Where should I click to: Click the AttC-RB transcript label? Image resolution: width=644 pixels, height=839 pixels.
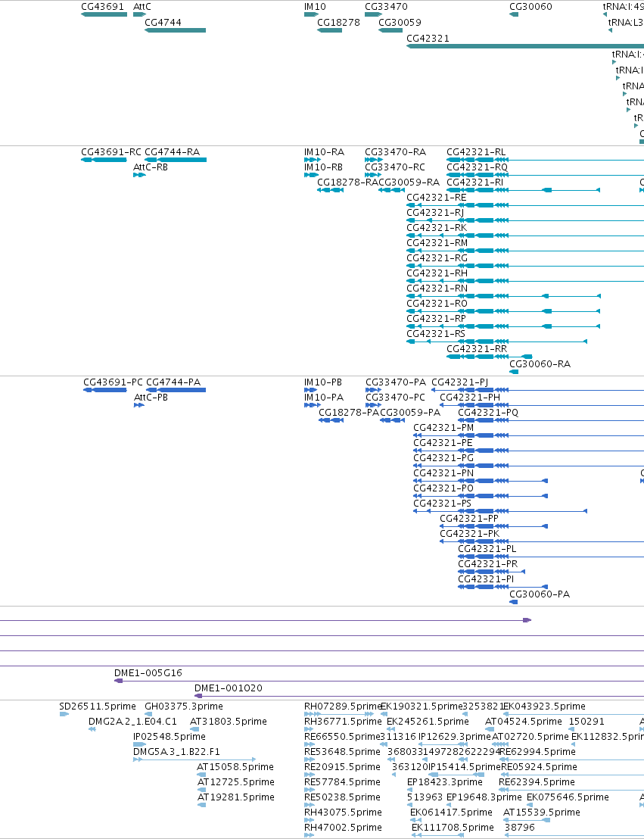[x=151, y=167]
